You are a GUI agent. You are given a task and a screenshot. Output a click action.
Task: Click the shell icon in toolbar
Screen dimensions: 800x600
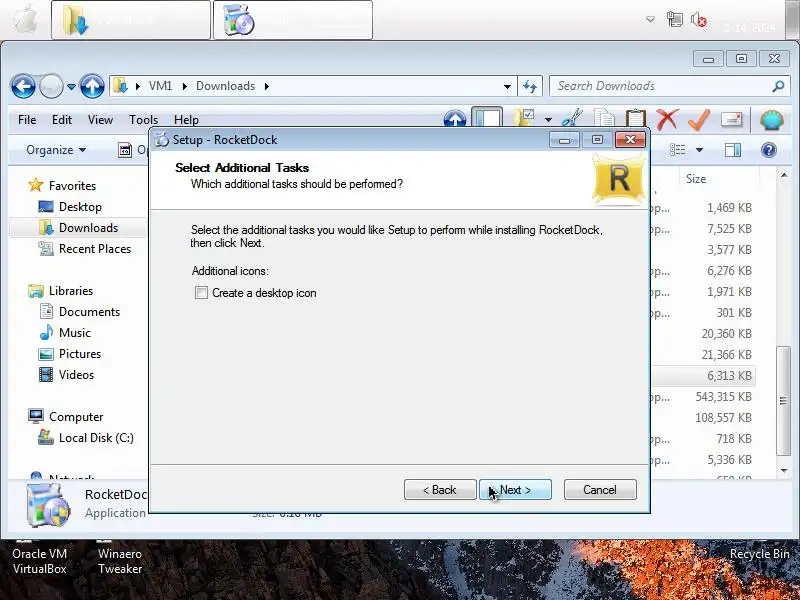(x=771, y=120)
